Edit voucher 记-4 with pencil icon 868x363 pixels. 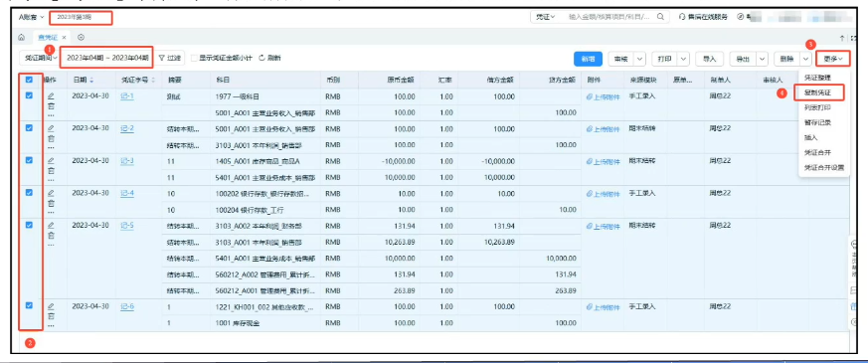click(x=51, y=193)
